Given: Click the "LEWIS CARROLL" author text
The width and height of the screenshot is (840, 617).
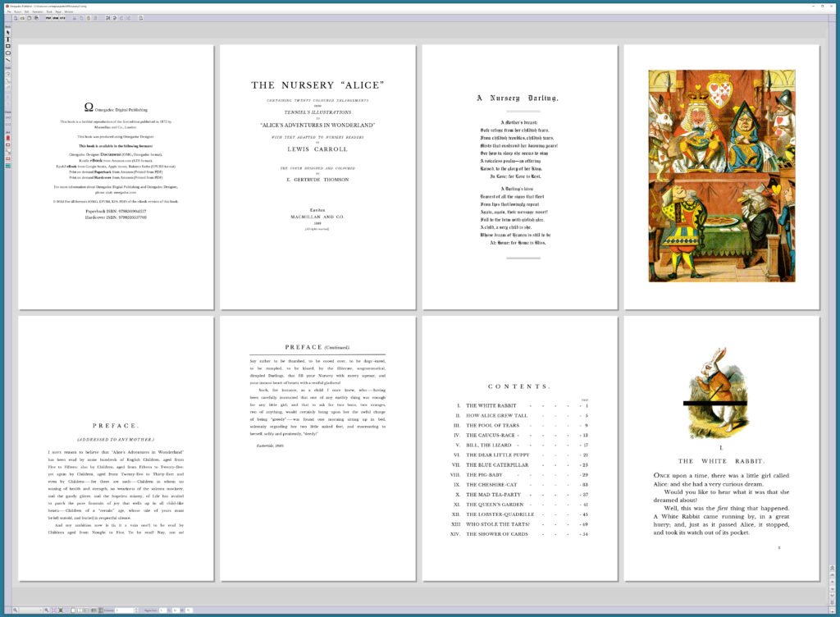Looking at the screenshot, I should (x=317, y=149).
